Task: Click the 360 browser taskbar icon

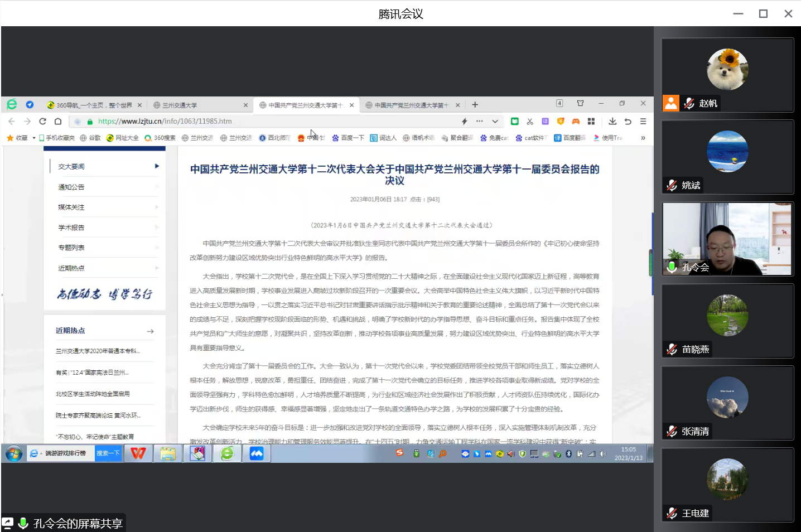Action: [227, 453]
